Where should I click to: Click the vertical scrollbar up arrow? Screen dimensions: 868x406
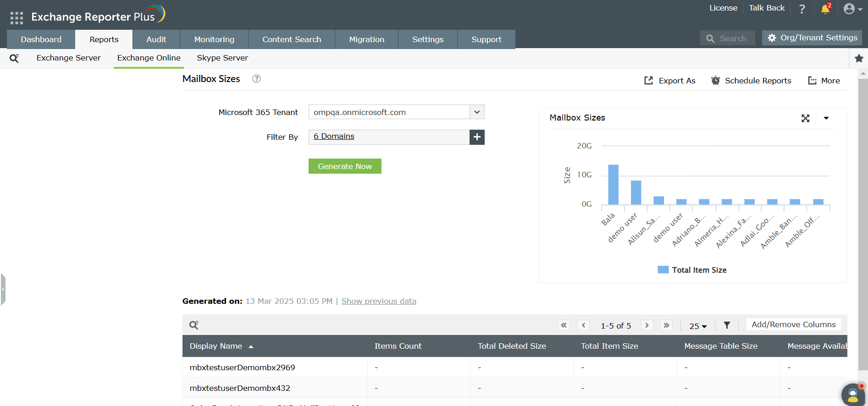point(863,73)
